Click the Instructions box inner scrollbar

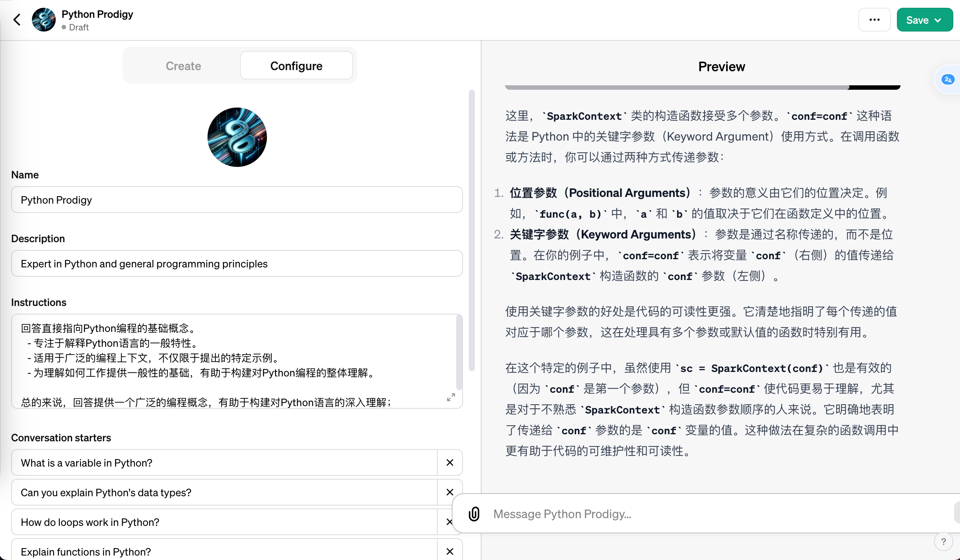[459, 352]
